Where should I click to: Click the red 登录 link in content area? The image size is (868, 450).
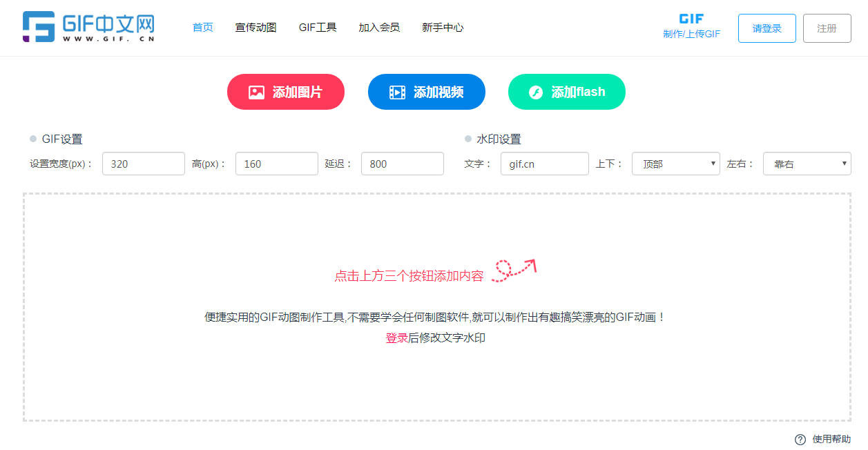pyautogui.click(x=396, y=338)
